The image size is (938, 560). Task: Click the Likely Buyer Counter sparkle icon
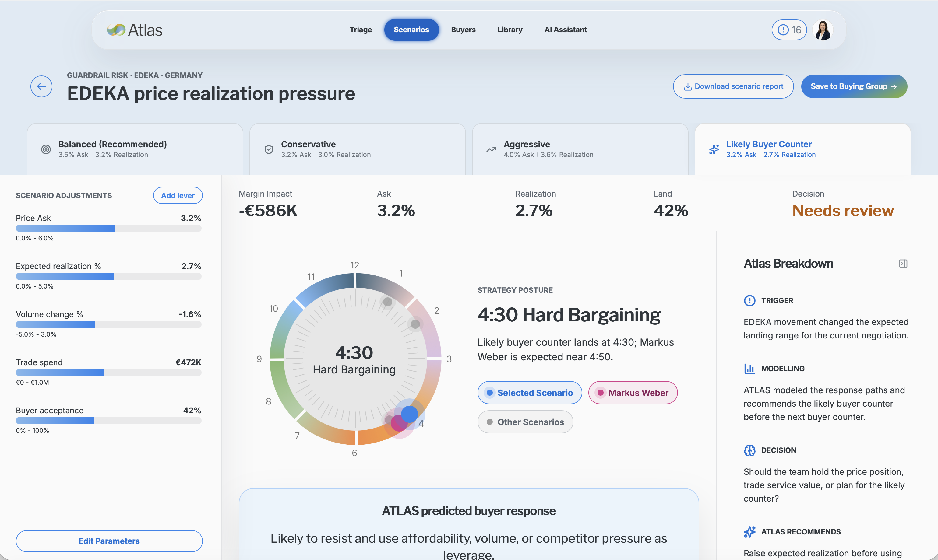[x=714, y=149]
